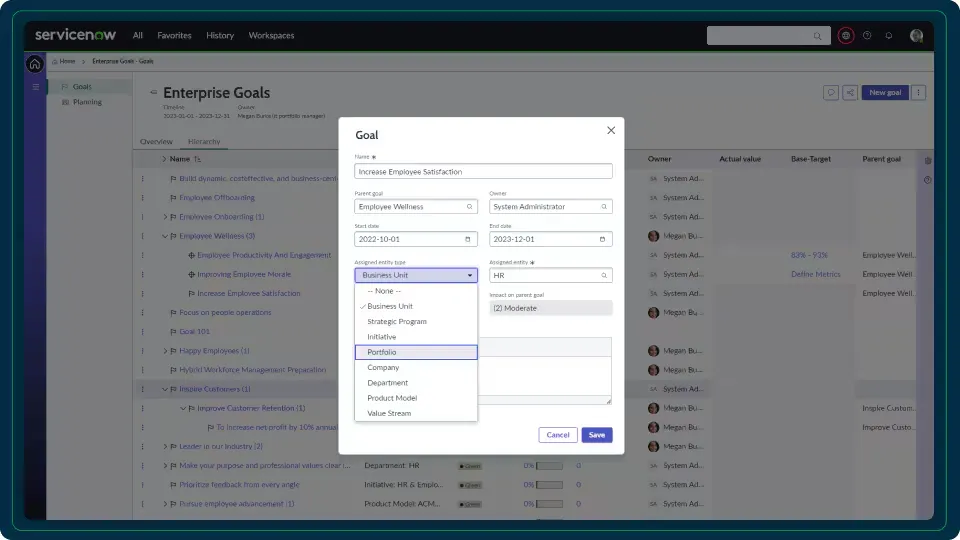Open the All menu
The image size is (960, 540).
138,36
